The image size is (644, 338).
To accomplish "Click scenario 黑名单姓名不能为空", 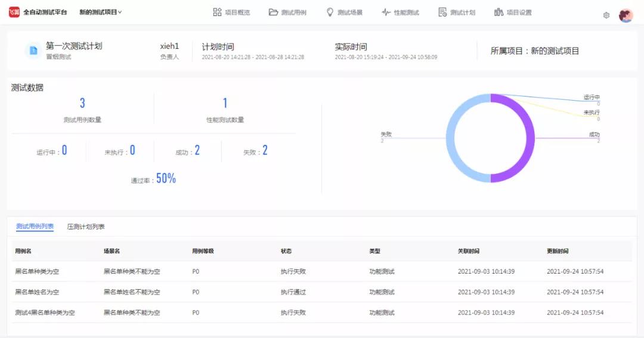I will click(x=132, y=292).
